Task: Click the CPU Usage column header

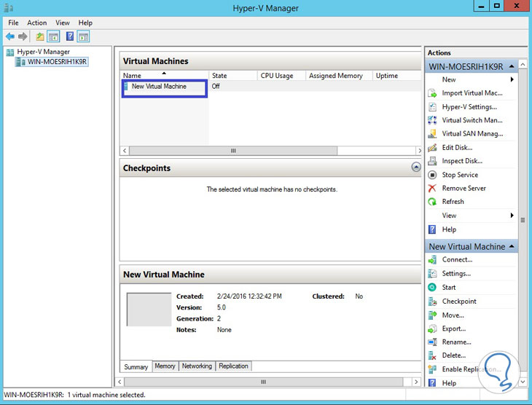Action: click(x=281, y=75)
